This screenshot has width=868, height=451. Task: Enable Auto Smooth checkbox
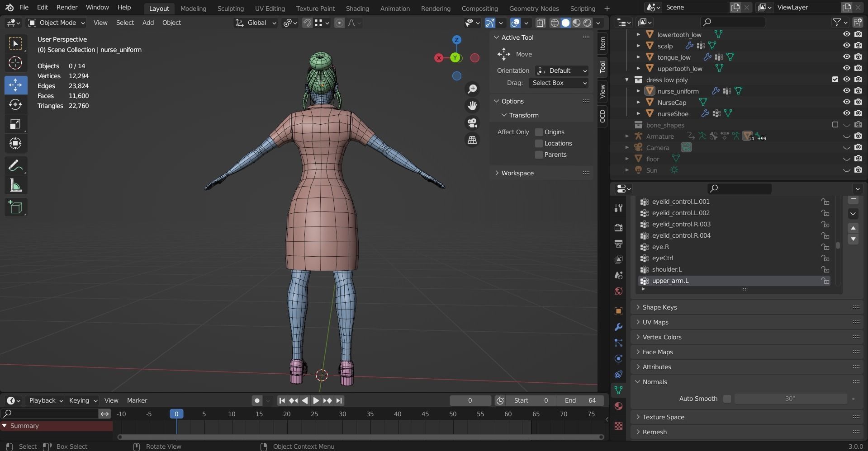[727, 399]
